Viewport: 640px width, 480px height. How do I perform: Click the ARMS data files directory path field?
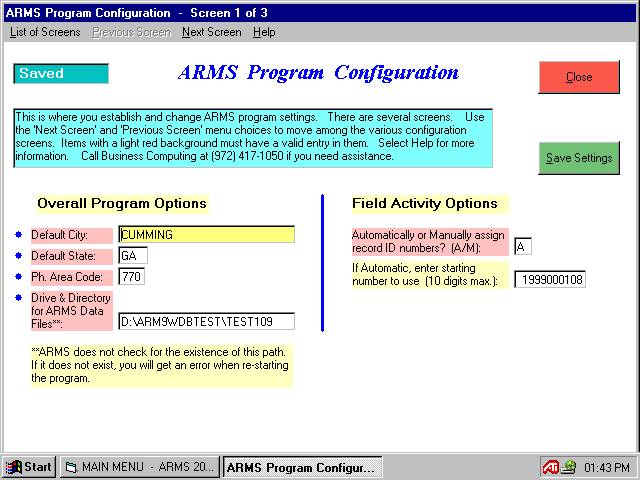pyautogui.click(x=207, y=322)
